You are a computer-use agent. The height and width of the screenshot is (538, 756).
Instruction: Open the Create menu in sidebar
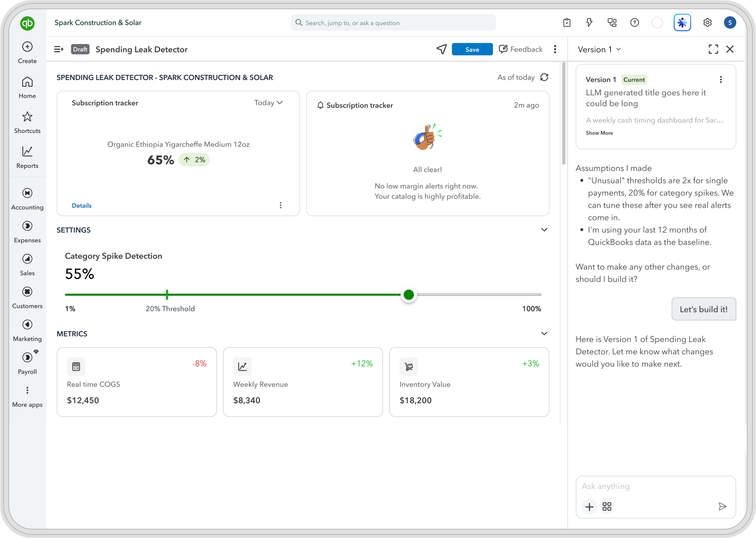[x=27, y=53]
